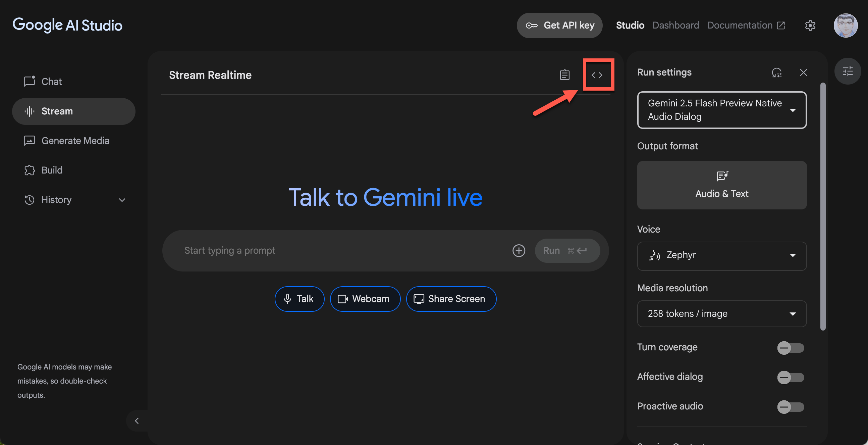Turn on Proactive audio
The width and height of the screenshot is (868, 445).
(x=791, y=407)
